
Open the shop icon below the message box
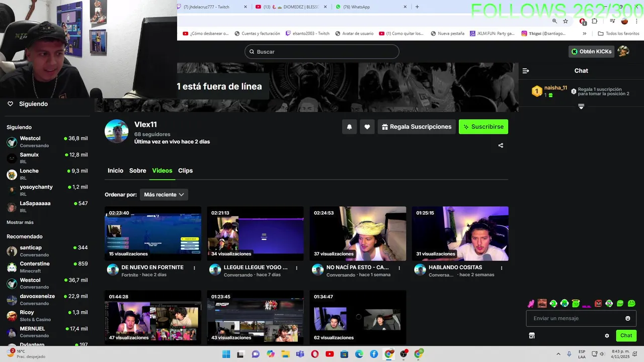(532, 335)
